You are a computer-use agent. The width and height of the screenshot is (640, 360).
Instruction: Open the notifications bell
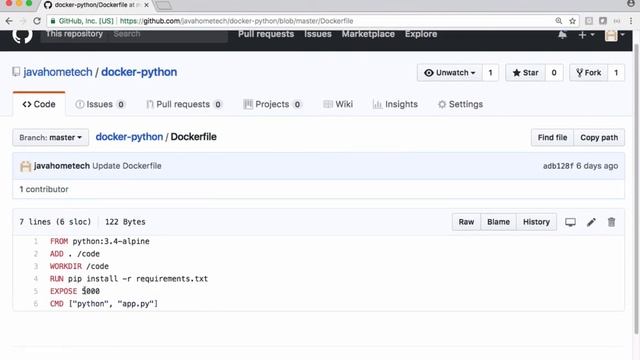click(x=562, y=35)
